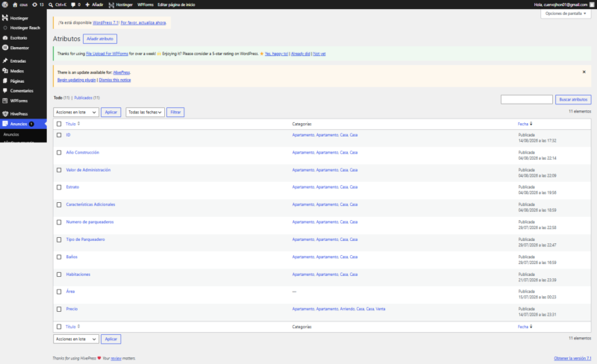Open updates counter showing 13

pos(38,4)
